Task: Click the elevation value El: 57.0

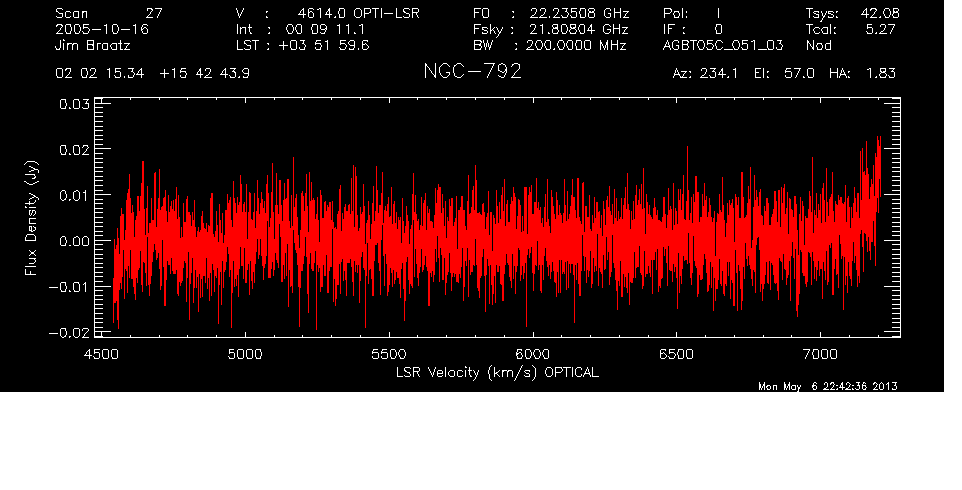Action: tap(784, 74)
